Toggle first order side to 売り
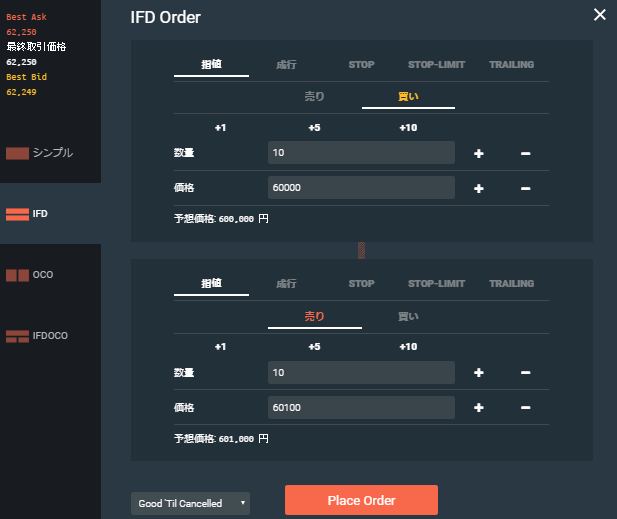The height and width of the screenshot is (519, 617). [314, 97]
